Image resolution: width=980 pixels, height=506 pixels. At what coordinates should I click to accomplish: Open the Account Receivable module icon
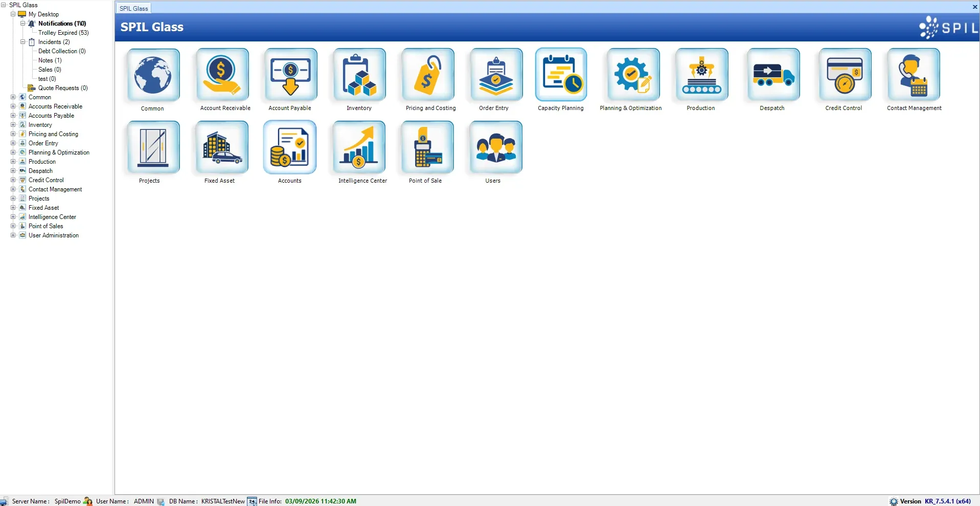tap(222, 75)
